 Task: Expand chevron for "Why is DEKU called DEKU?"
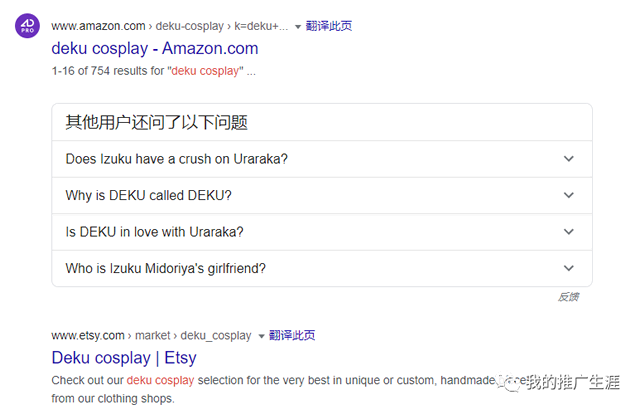pyautogui.click(x=569, y=196)
